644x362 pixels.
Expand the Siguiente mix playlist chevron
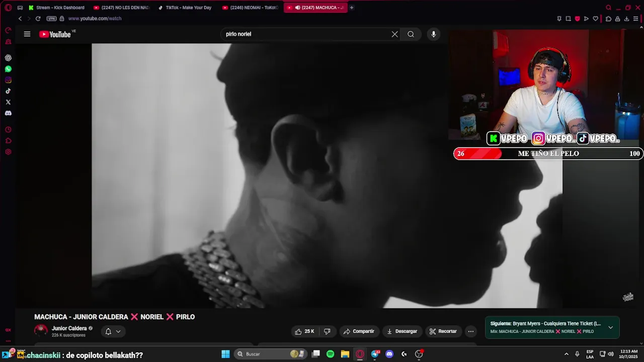pos(610,327)
